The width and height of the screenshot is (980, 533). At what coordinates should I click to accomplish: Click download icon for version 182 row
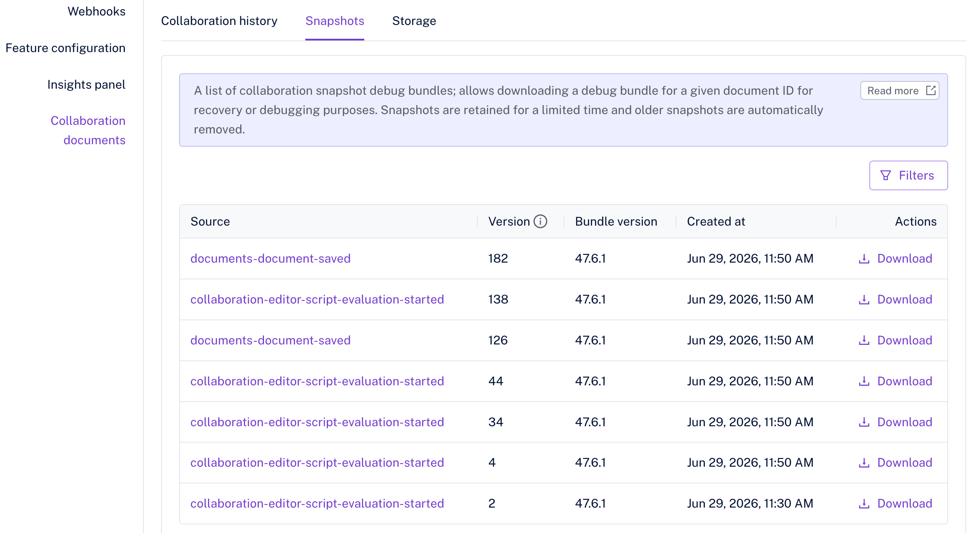coord(864,258)
